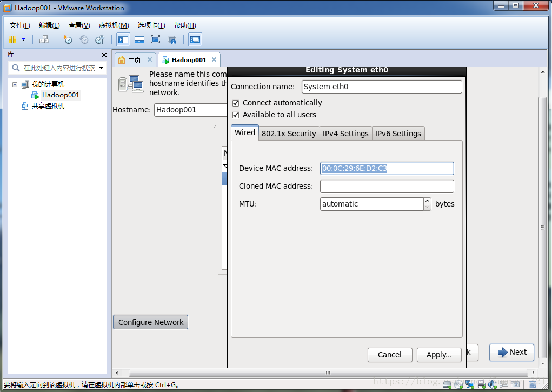Screen dimensions: 552x392
Task: Click the MTU automatic value field
Action: pos(372,204)
